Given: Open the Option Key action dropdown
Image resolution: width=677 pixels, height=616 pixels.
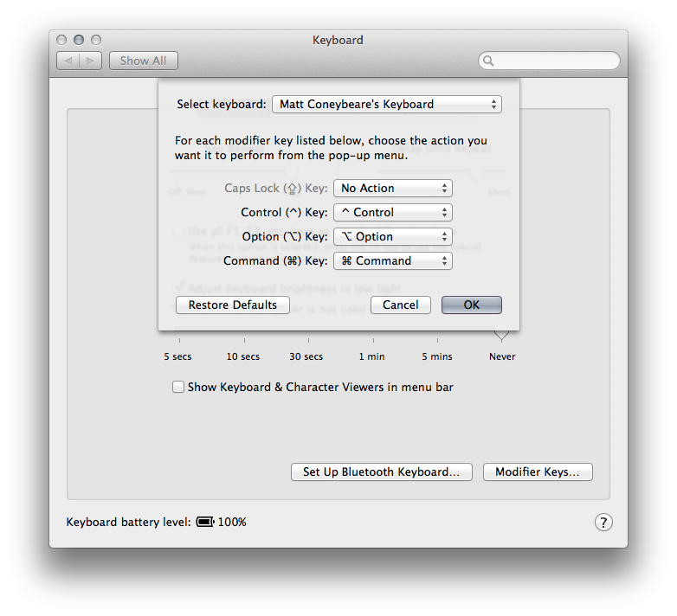Looking at the screenshot, I should pos(392,236).
